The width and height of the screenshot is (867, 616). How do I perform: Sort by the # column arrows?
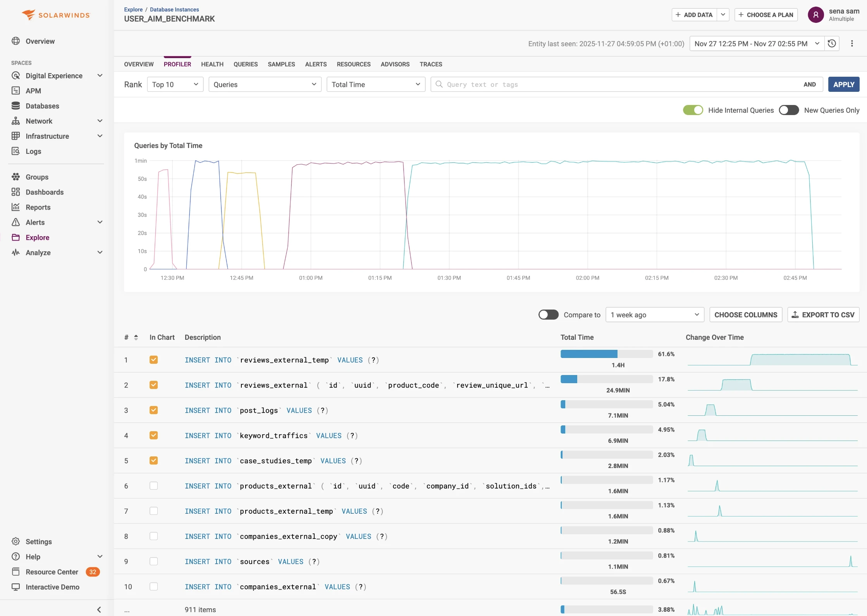coord(136,337)
